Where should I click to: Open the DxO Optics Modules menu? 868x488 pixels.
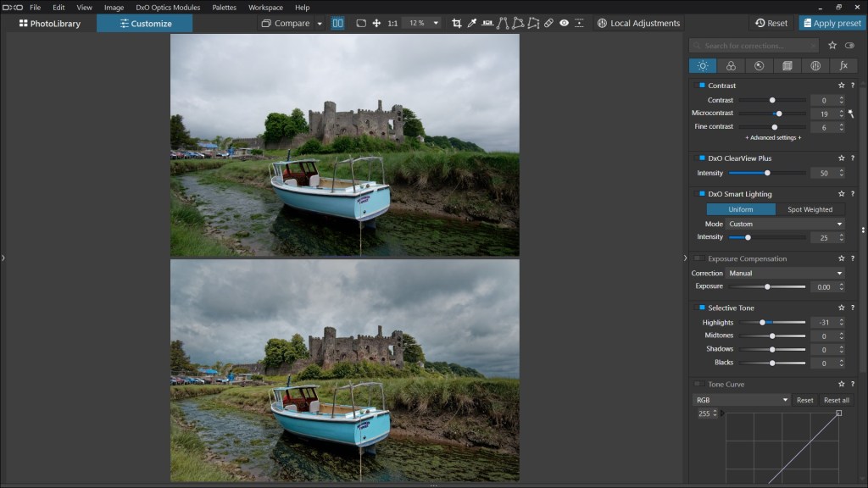tap(168, 7)
